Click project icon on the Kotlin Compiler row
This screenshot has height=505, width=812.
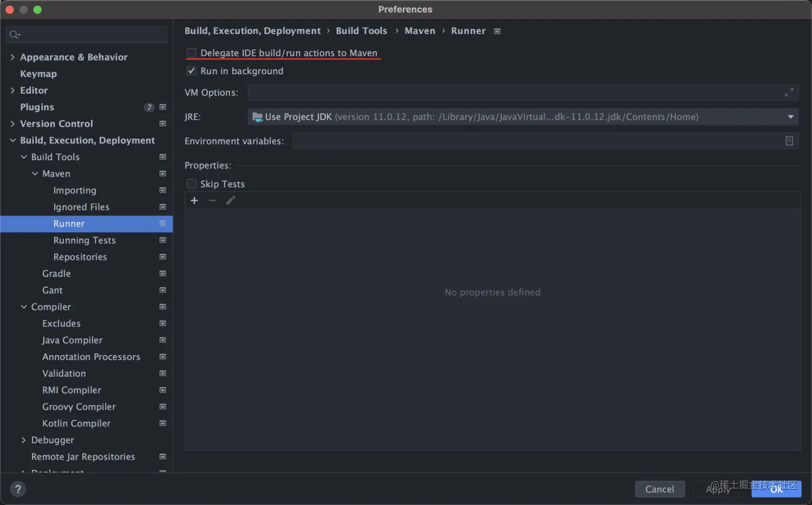[162, 424]
